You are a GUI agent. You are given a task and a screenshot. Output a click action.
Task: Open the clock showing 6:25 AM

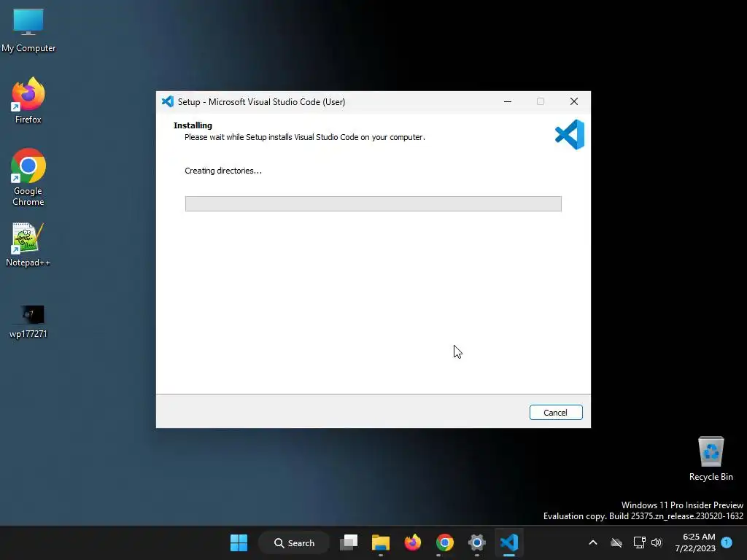click(695, 542)
